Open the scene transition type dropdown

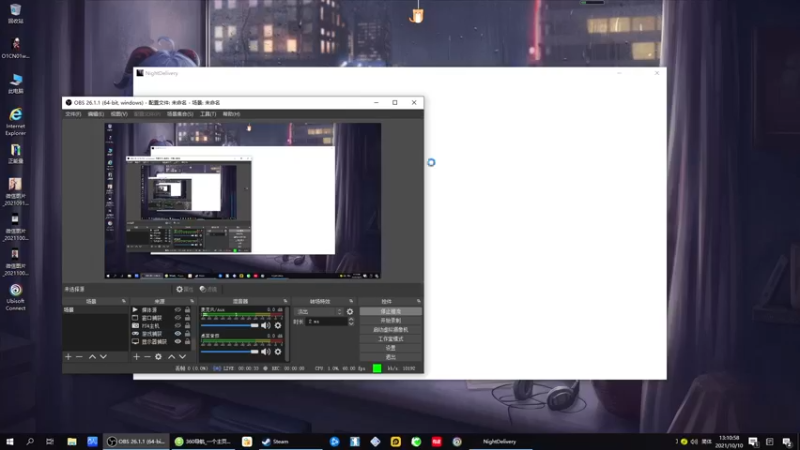(x=318, y=312)
